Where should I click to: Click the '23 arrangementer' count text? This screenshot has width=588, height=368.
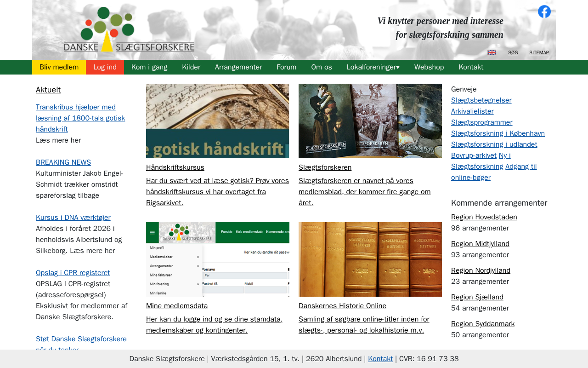[480, 282]
